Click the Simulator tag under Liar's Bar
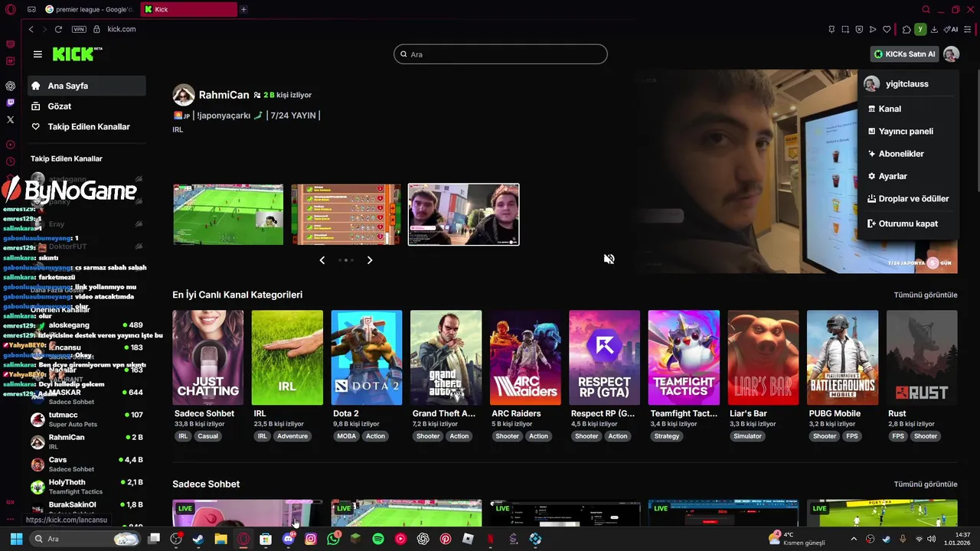 [x=747, y=436]
